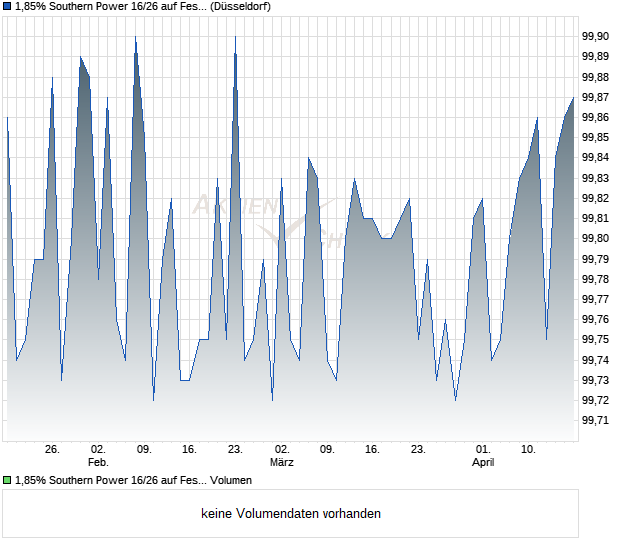Click y-axis value 99,72
This screenshot has width=620, height=546.
[595, 401]
